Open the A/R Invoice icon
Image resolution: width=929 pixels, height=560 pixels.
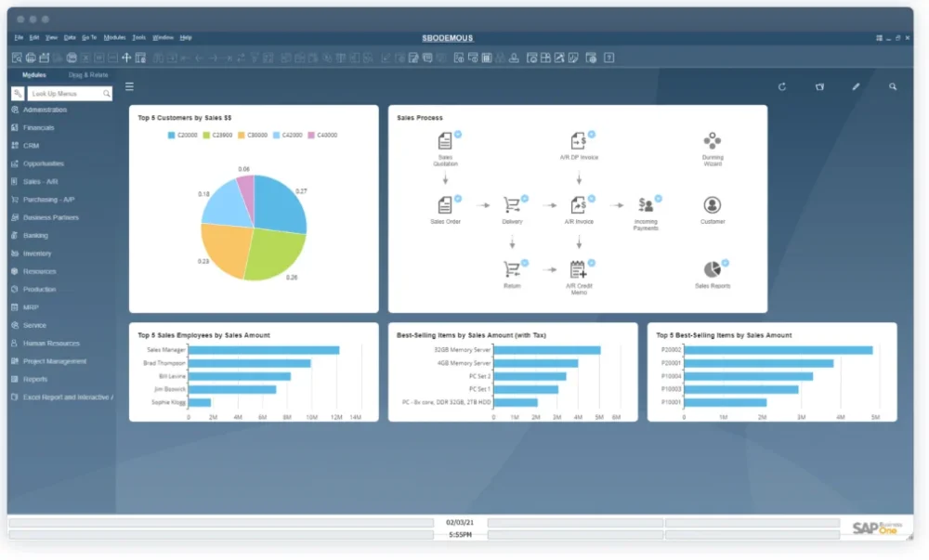point(578,205)
